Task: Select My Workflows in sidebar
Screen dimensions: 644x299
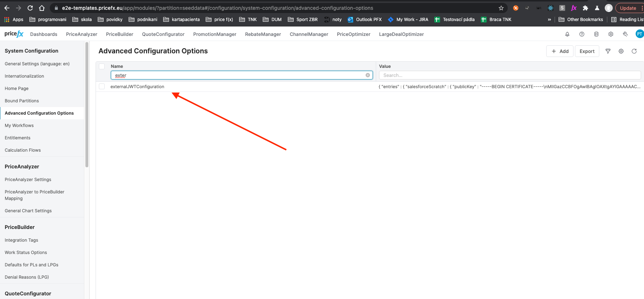Action: click(x=19, y=126)
